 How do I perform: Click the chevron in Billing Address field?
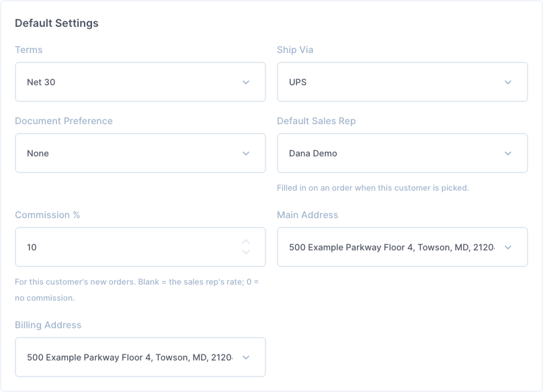tap(246, 357)
